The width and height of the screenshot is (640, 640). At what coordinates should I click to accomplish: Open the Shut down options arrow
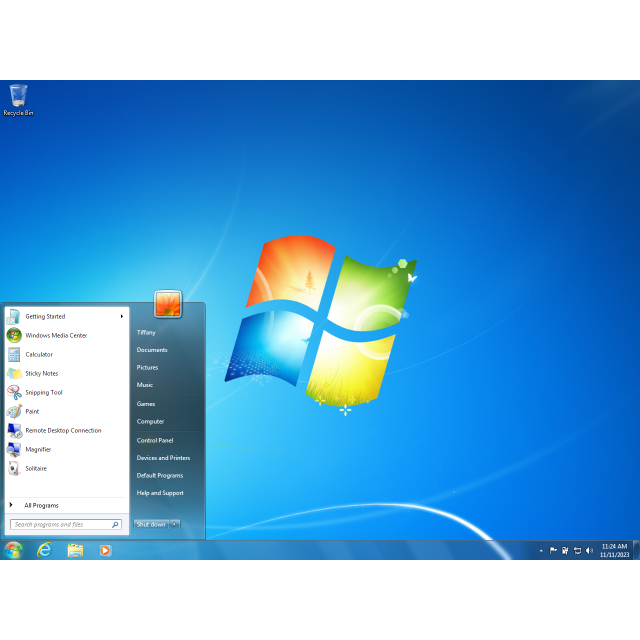click(175, 524)
